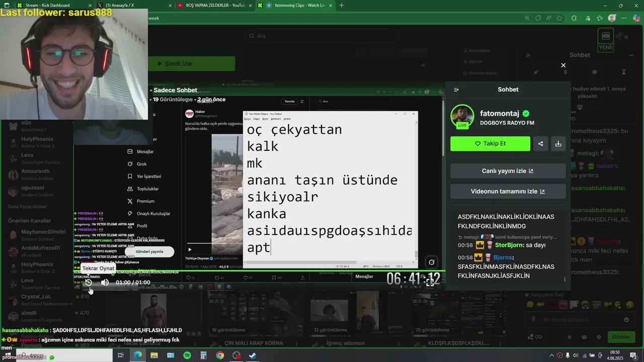Open File Explorer from taskbar
The image size is (644, 362).
tap(154, 355)
